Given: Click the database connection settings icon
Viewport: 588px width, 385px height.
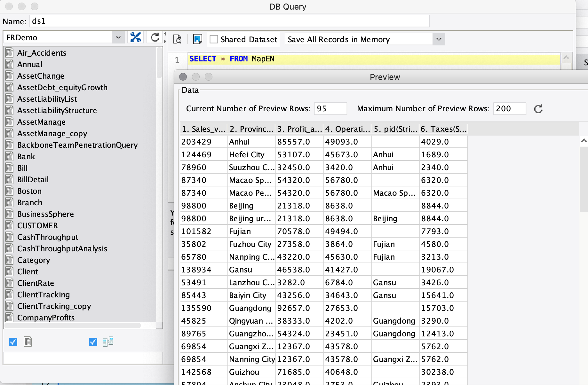Looking at the screenshot, I should tap(136, 37).
